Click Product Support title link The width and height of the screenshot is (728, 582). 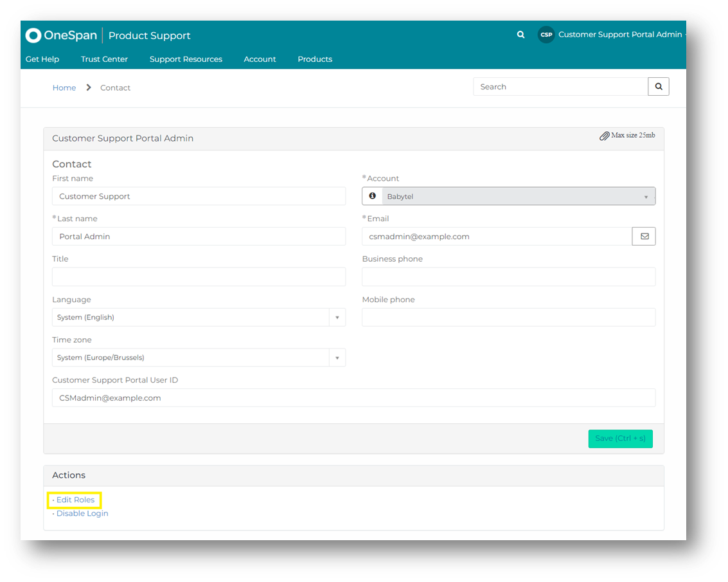tap(149, 35)
